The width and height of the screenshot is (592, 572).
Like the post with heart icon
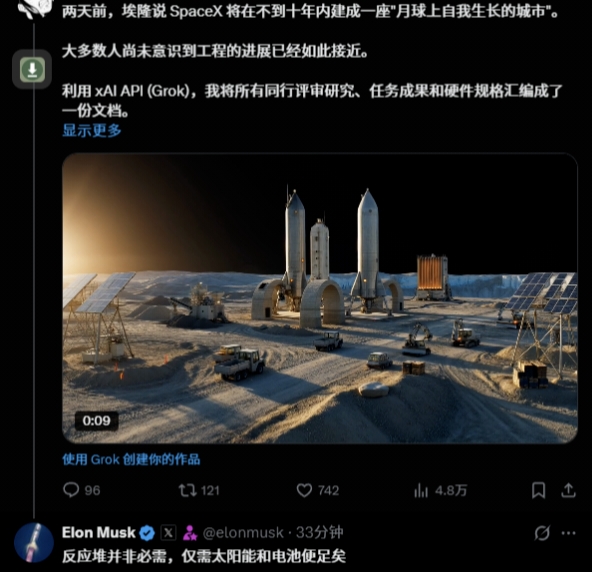point(304,490)
